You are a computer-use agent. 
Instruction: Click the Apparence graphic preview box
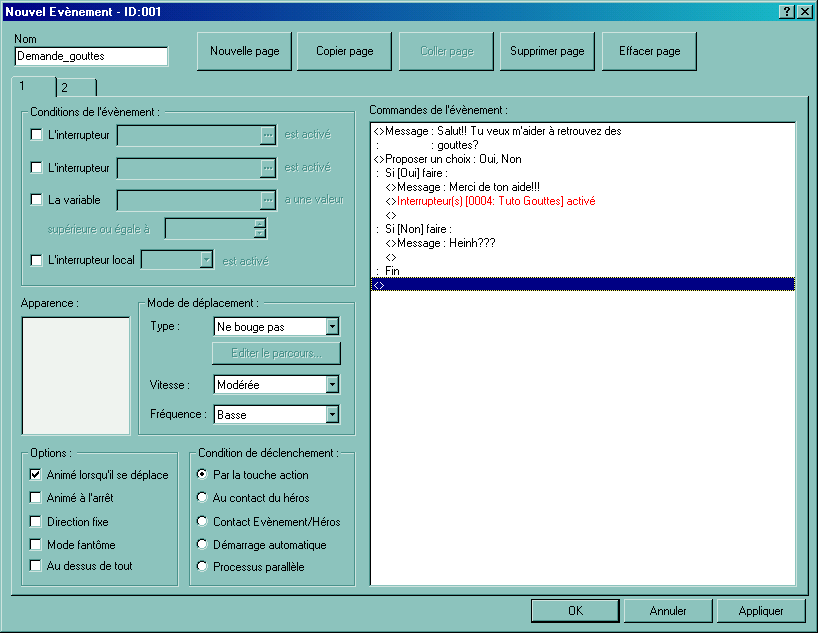click(76, 376)
